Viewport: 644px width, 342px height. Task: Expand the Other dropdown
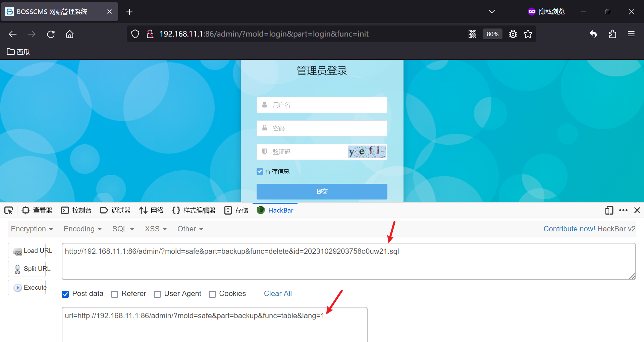(x=190, y=229)
